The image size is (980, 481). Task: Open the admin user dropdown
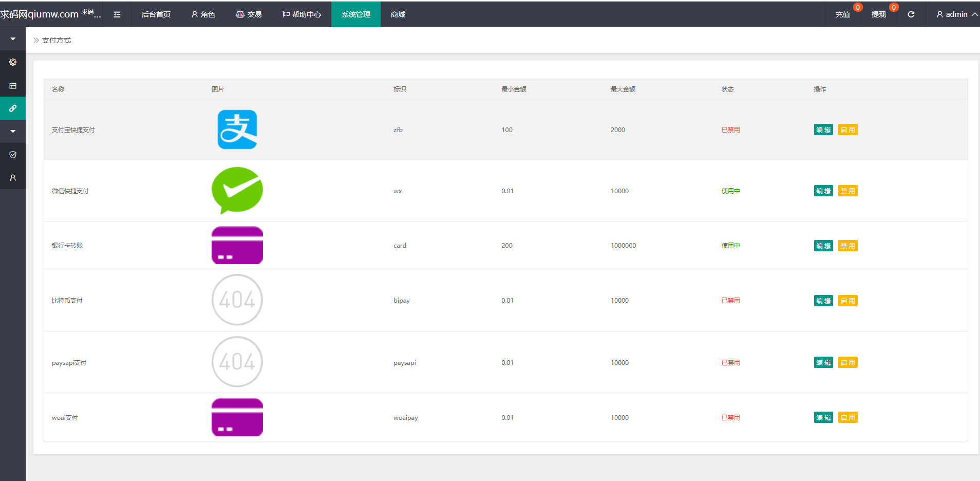tap(957, 14)
